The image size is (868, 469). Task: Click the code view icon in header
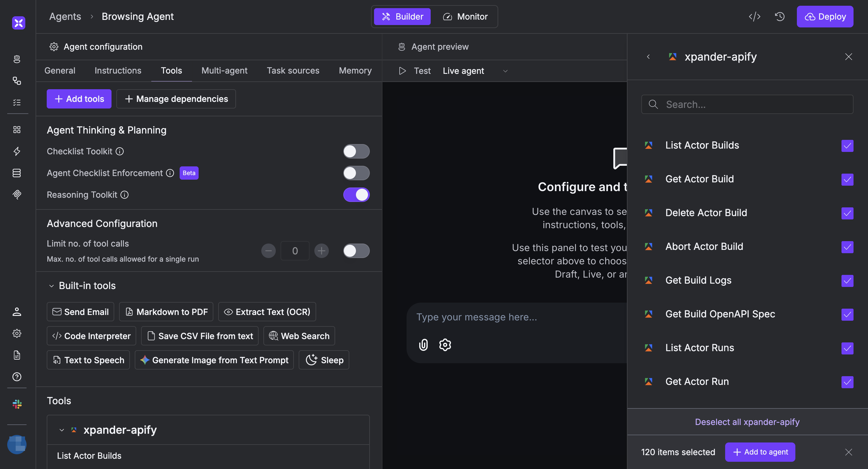[x=754, y=17]
